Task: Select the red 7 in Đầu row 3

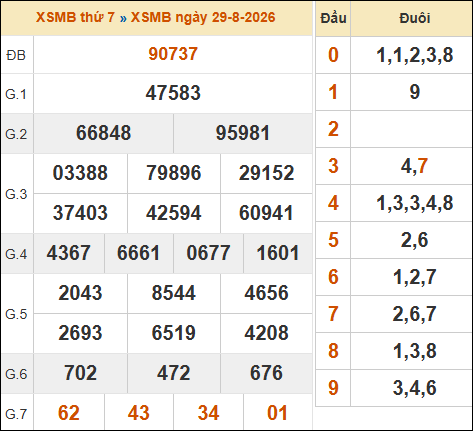Action: (x=422, y=166)
